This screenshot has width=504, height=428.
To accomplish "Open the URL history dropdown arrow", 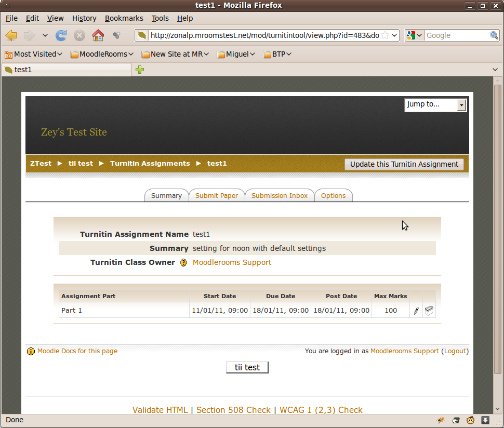I will pyautogui.click(x=394, y=35).
